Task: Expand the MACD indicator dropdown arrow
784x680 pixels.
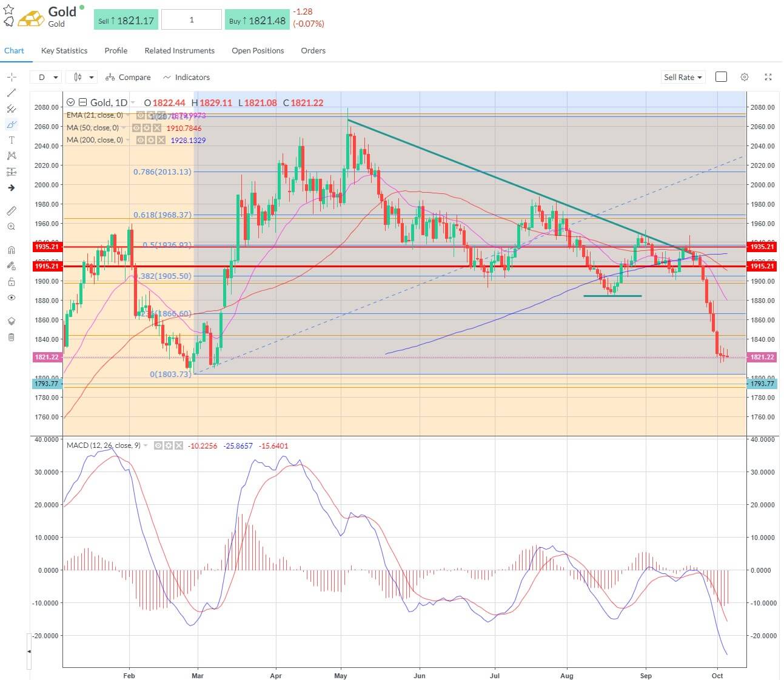Action: [146, 445]
